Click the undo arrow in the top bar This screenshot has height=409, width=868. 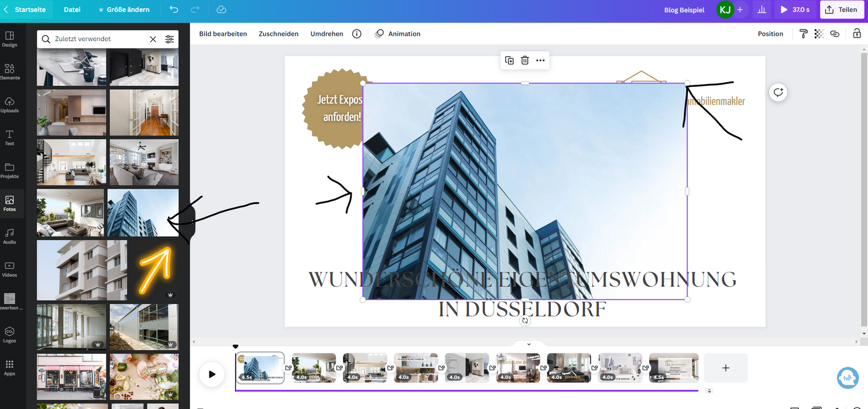174,10
